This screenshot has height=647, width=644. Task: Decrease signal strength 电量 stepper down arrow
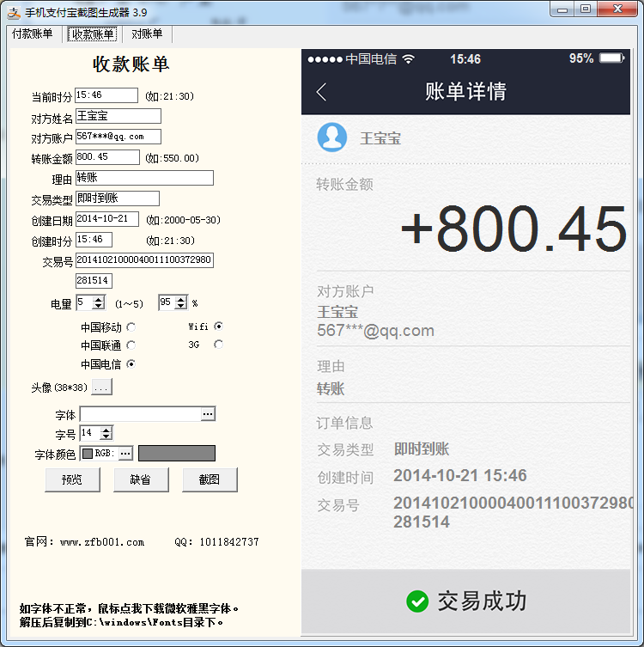99,306
